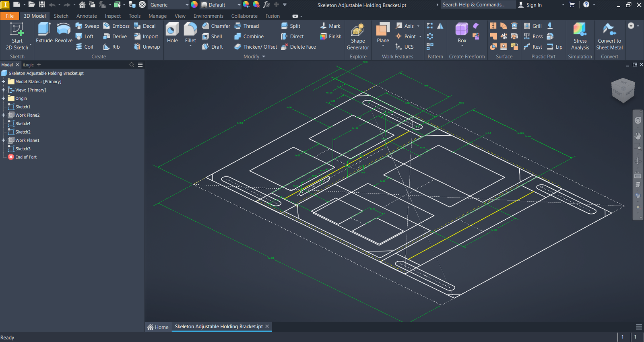Go to the Home document tab
The height and width of the screenshot is (342, 644).
click(158, 327)
